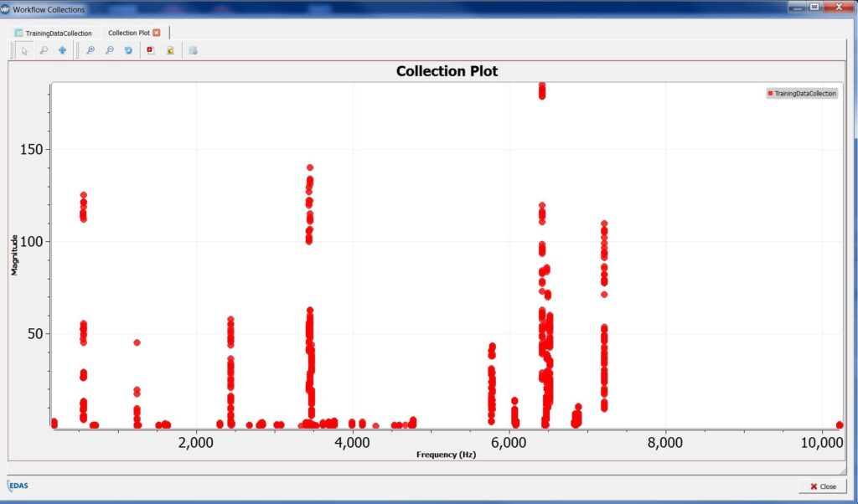Viewport: 858px width, 504px height.
Task: Click the left toolbar drag handle grip
Action: (x=13, y=50)
